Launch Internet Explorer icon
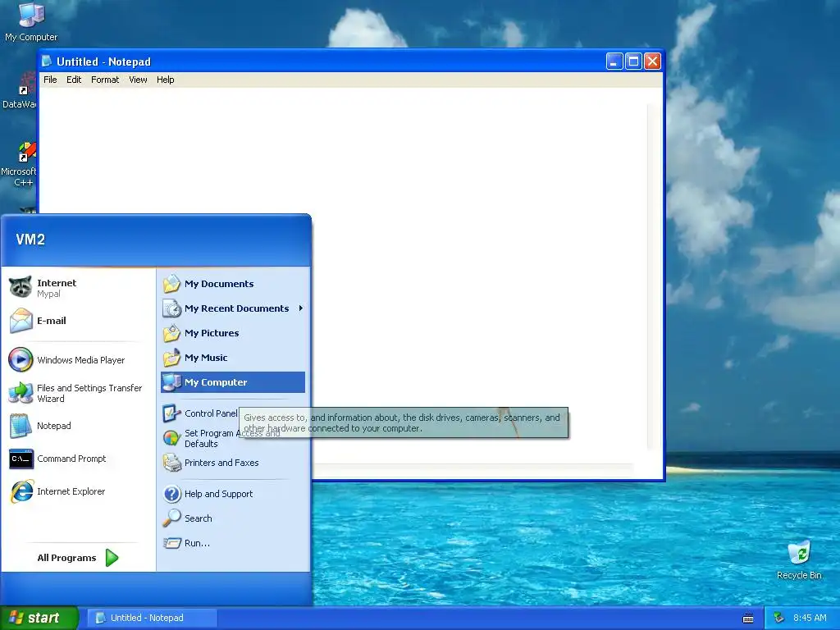The width and height of the screenshot is (840, 630). 21,491
